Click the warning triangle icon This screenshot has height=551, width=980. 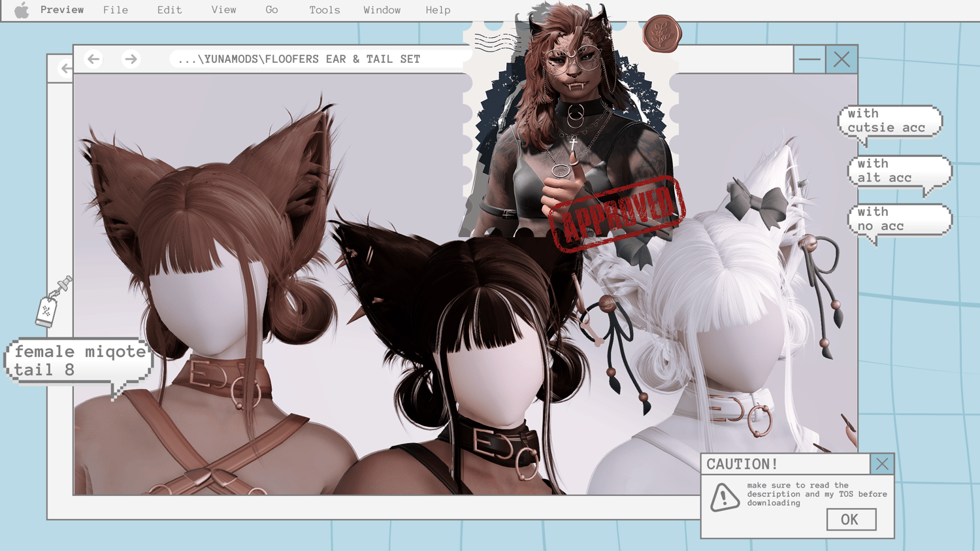[x=725, y=497]
